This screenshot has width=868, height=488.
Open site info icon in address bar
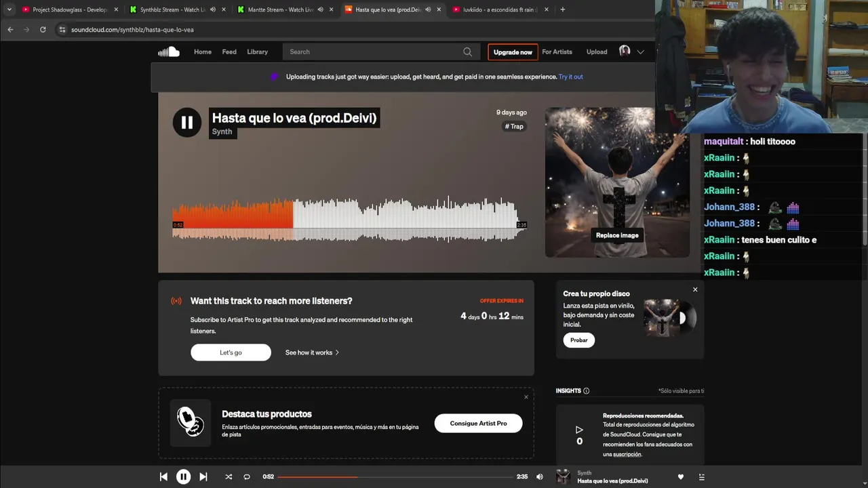pos(62,30)
